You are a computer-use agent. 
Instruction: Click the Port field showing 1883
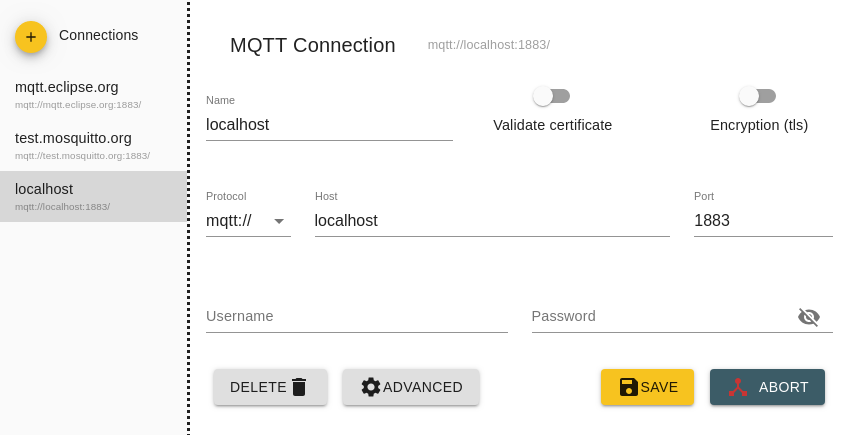[x=763, y=221]
